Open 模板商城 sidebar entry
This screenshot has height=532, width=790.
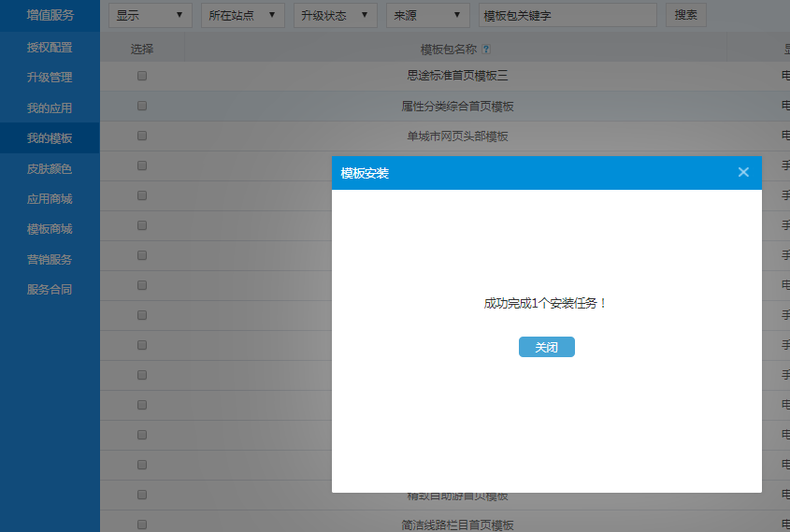[x=50, y=229]
